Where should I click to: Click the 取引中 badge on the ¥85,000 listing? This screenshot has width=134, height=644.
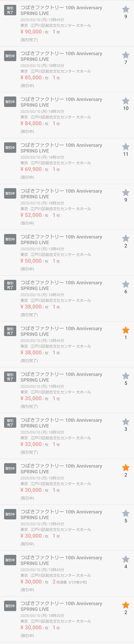point(10,56)
